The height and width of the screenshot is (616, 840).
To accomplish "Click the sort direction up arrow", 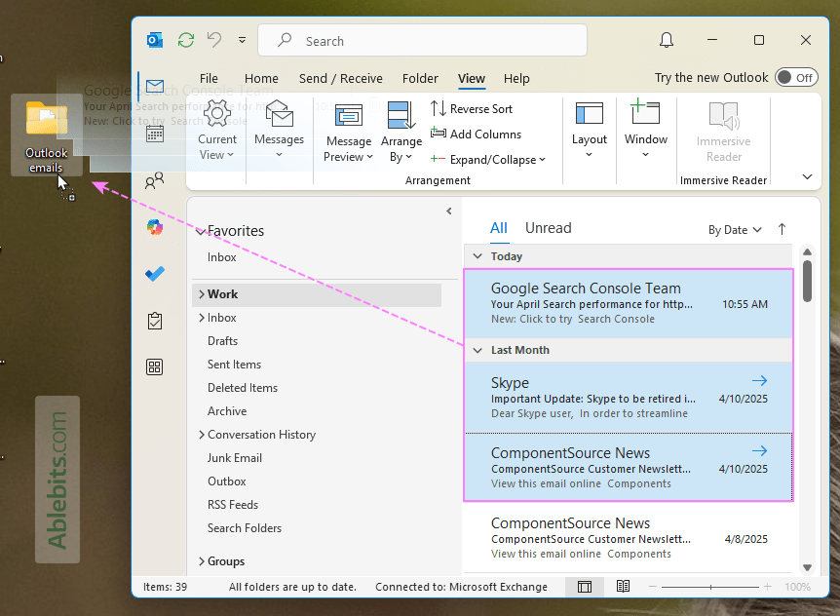I will (782, 229).
